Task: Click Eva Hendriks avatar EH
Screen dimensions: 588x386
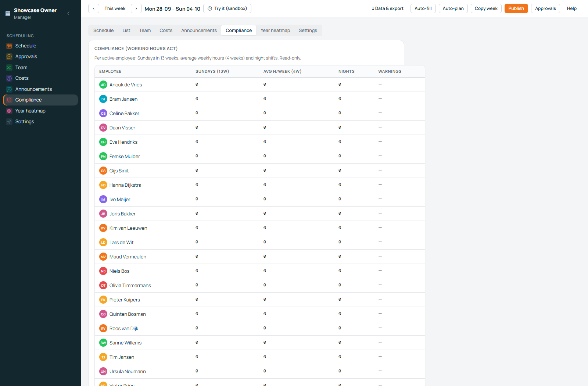Action: (x=103, y=142)
